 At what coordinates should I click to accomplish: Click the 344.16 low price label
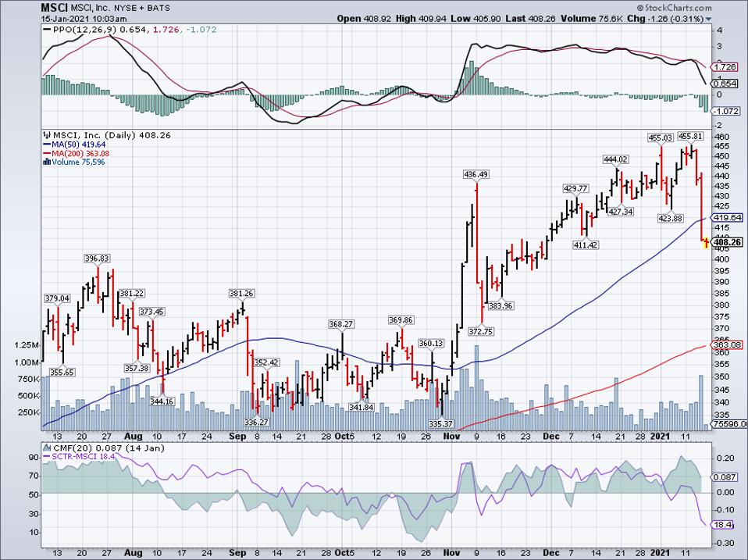(162, 401)
